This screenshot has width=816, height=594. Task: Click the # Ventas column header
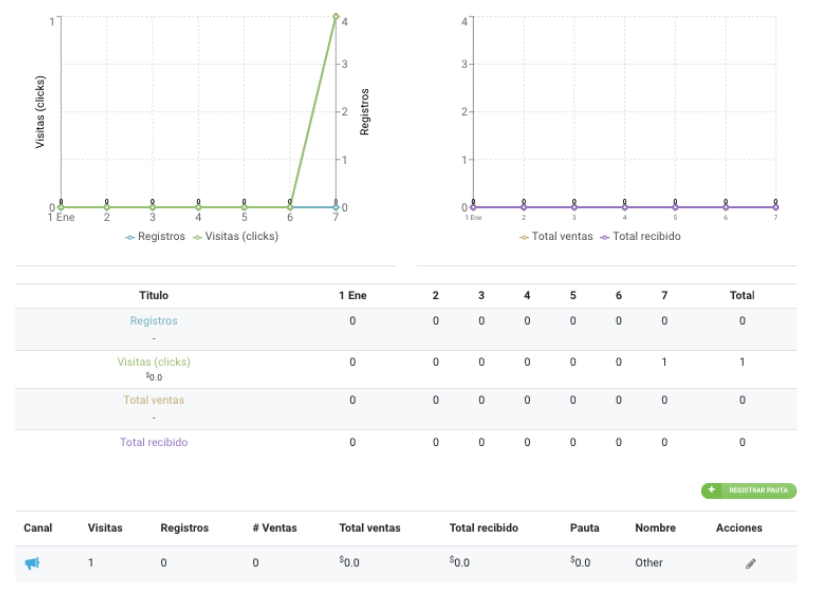[274, 528]
